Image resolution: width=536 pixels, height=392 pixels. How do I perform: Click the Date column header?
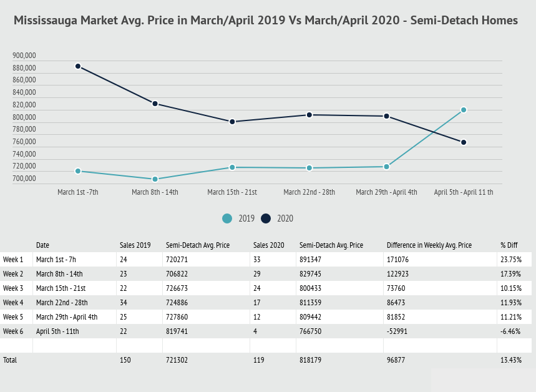click(42, 245)
